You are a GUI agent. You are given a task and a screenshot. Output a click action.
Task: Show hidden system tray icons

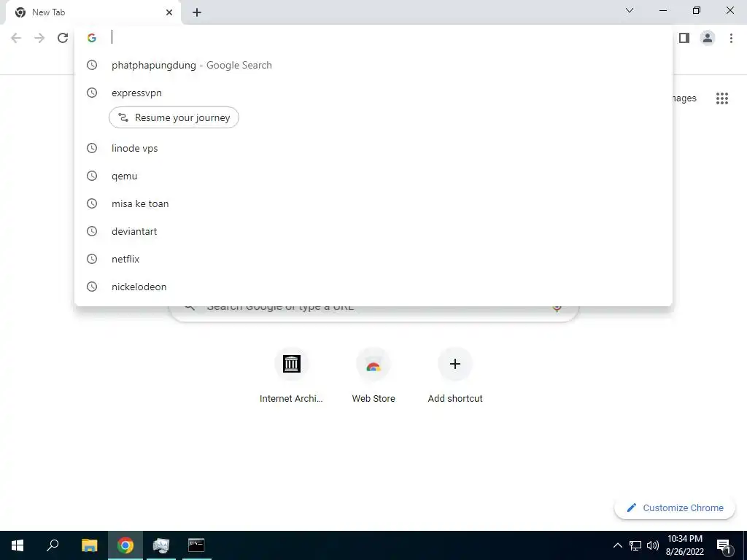click(x=617, y=545)
